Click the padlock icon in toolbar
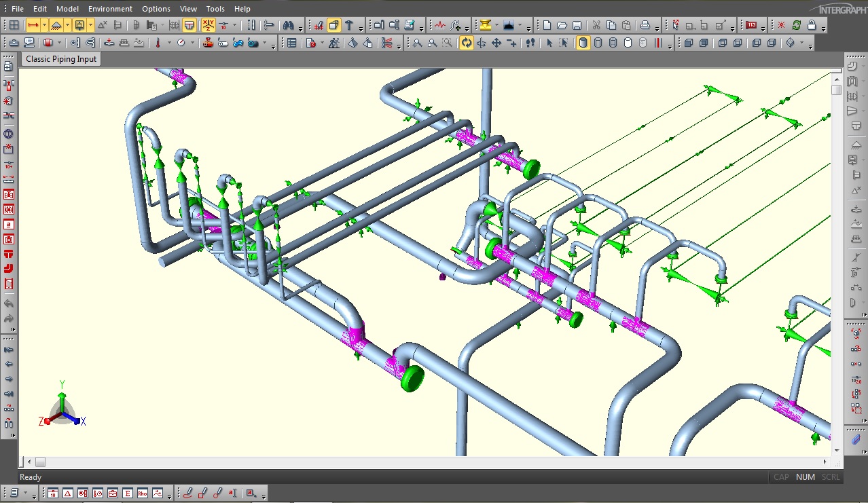868x503 pixels. (x=812, y=26)
